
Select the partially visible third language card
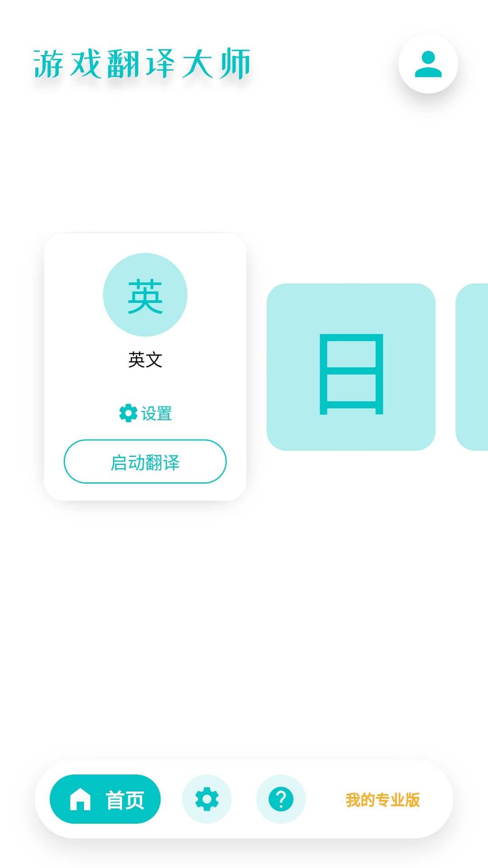[472, 367]
